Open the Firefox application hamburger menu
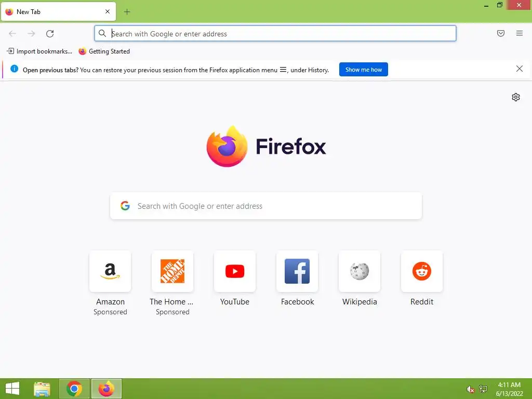This screenshot has width=532, height=399. (x=519, y=33)
